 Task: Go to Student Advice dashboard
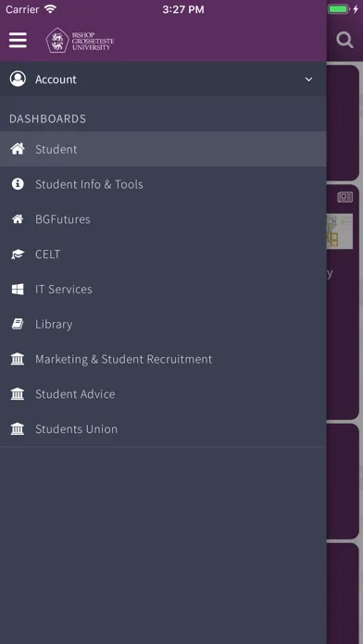point(163,394)
